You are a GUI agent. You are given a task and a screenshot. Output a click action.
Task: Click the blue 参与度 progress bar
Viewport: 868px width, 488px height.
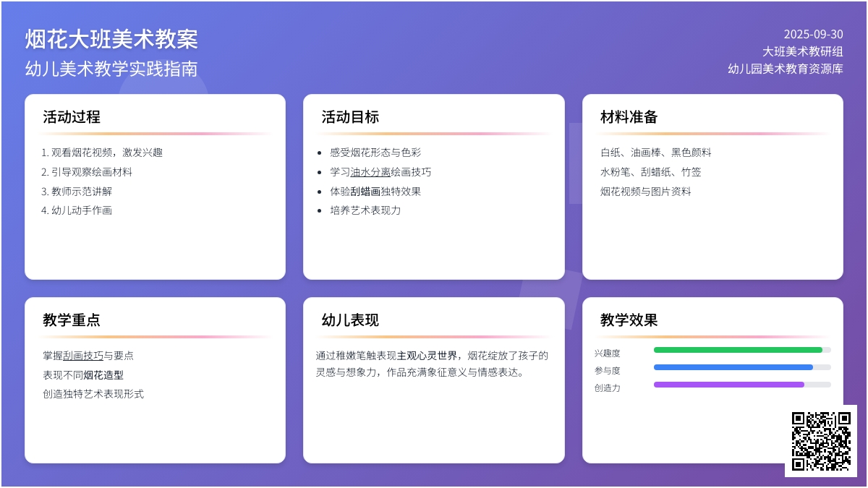(733, 367)
